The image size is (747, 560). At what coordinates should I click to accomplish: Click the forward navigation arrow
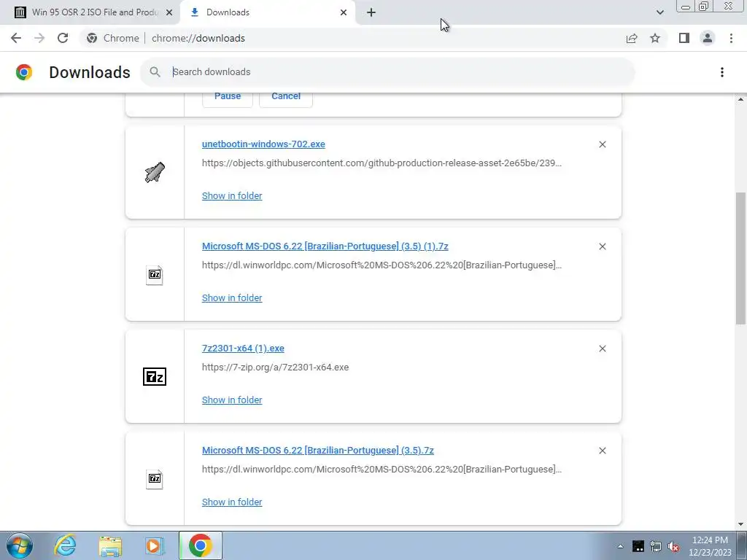[x=39, y=38]
